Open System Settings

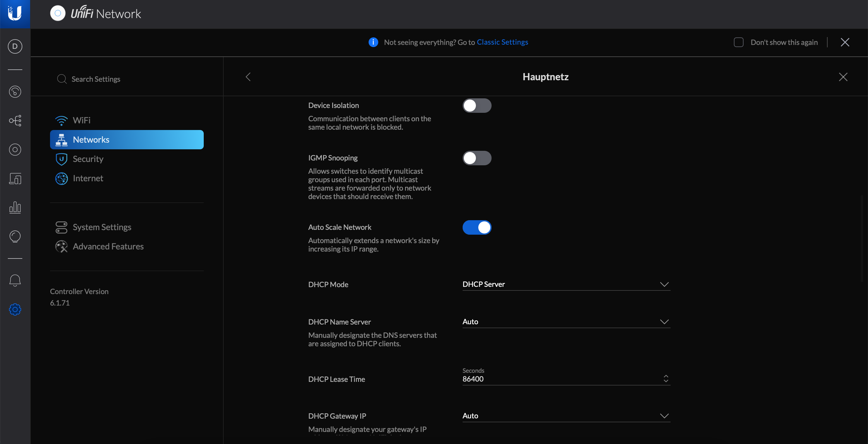coord(127,227)
